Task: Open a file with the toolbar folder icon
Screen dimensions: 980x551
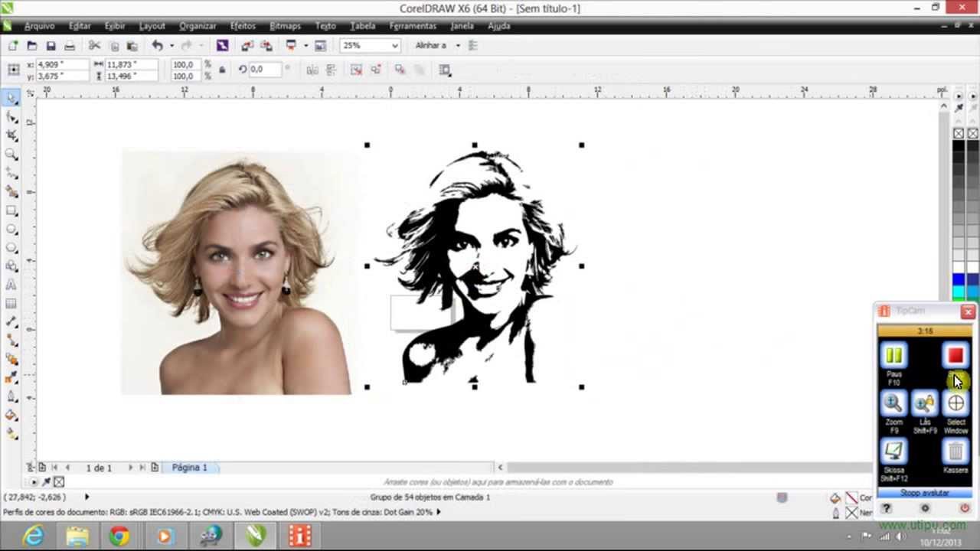Action: coord(32,46)
